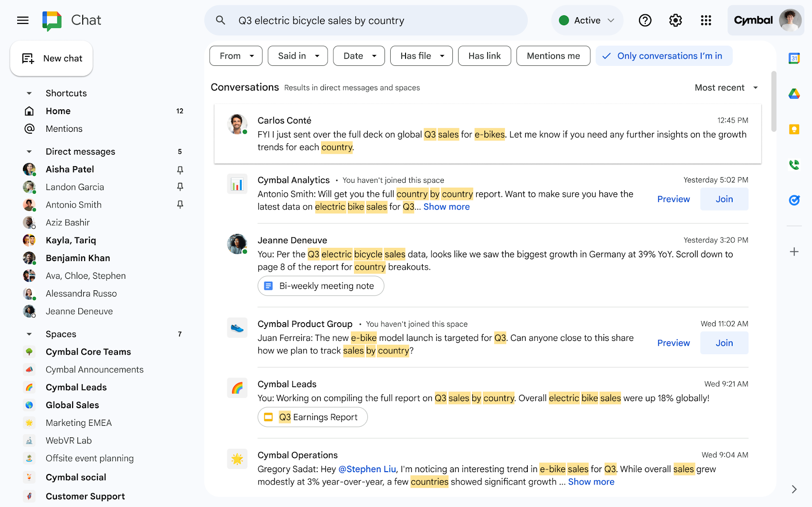
Task: Open Bi-weekly meeting note attachment
Action: coord(321,286)
